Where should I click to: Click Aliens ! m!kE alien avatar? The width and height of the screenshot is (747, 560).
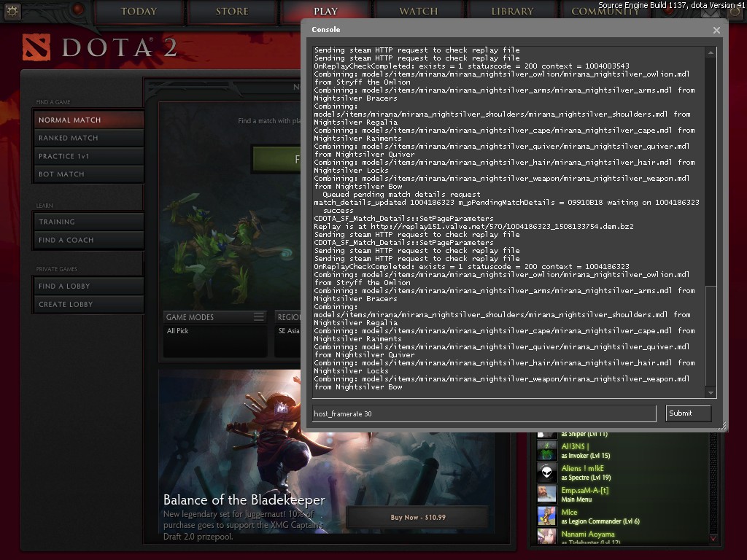(546, 472)
